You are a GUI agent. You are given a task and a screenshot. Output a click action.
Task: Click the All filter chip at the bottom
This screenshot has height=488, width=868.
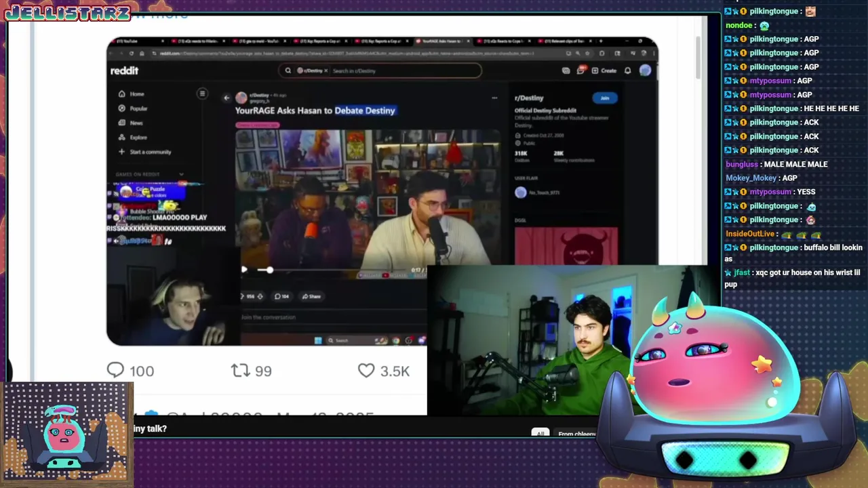click(x=540, y=433)
